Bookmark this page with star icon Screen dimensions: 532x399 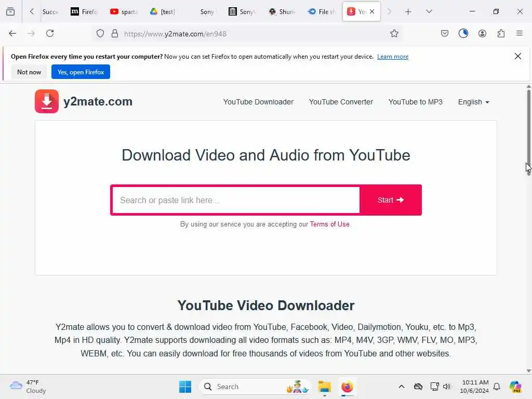(x=394, y=33)
